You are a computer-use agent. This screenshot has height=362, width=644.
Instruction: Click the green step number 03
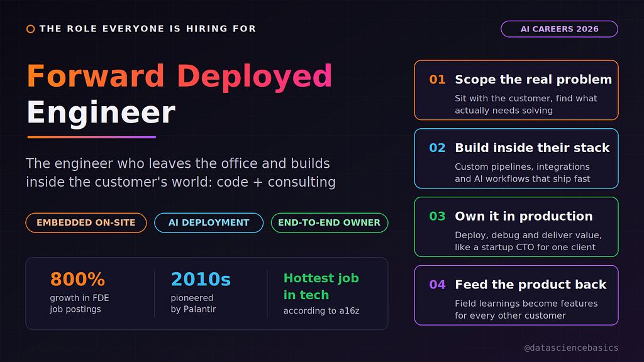pyautogui.click(x=438, y=216)
